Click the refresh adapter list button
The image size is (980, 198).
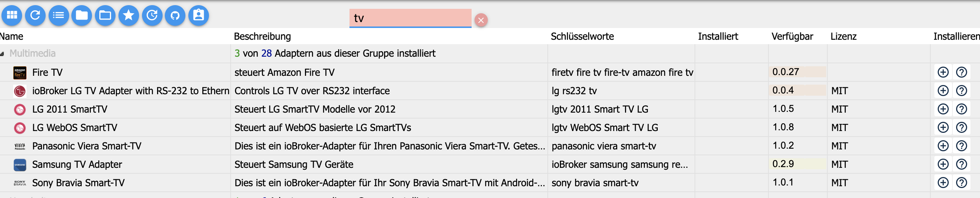pos(35,15)
